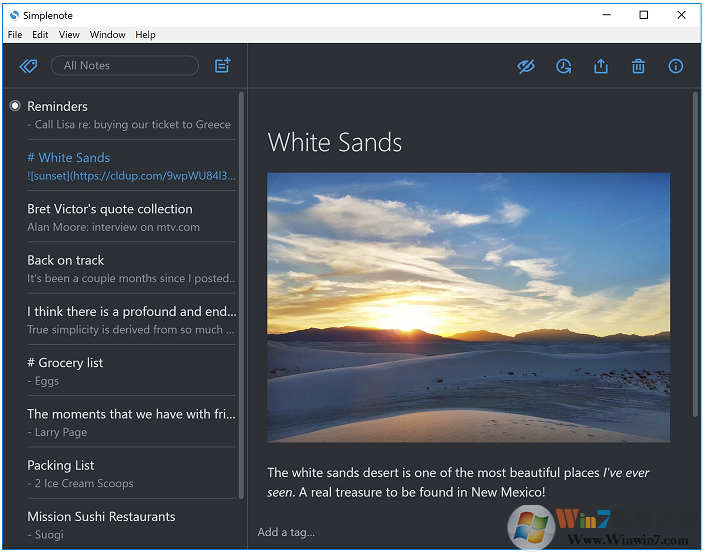
Task: Move note to trash
Action: [x=638, y=66]
